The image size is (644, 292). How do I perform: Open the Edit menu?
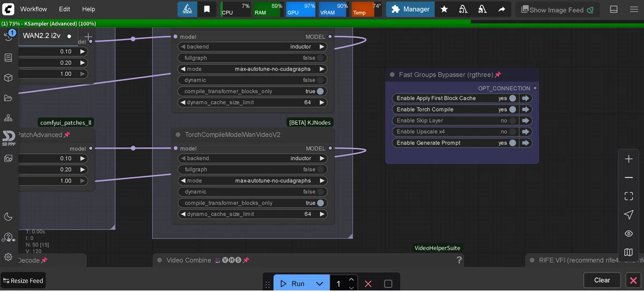(64, 9)
